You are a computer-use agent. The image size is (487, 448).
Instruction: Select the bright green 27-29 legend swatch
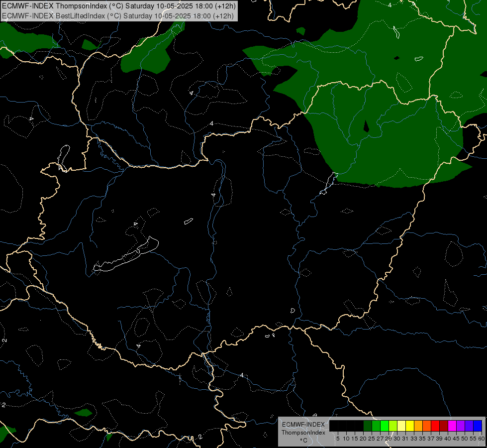point(385,426)
